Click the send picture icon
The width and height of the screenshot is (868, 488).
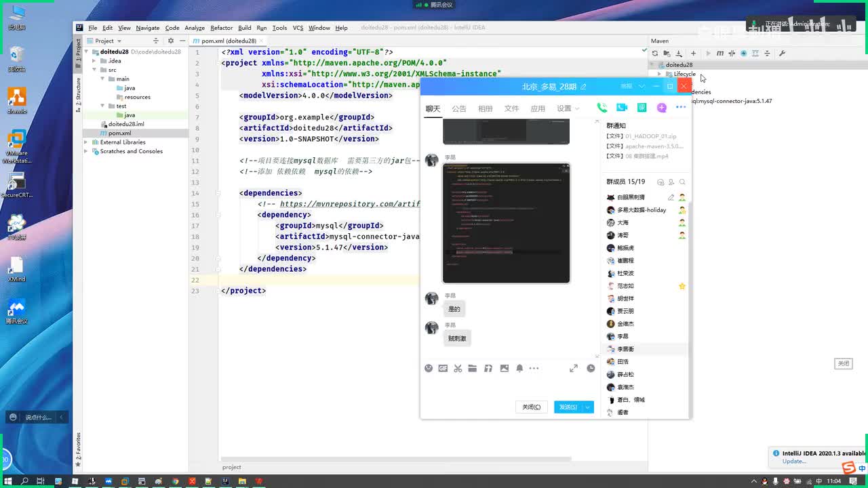(504, 368)
